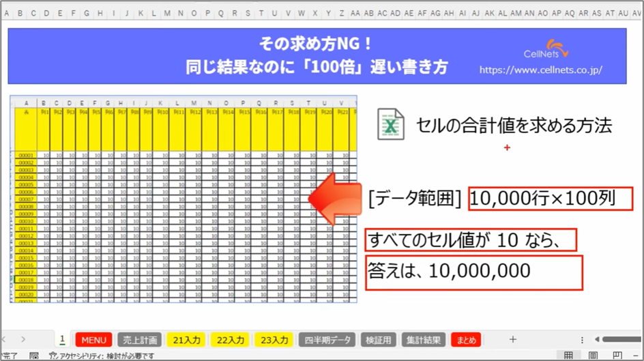Open the red MENU sheet tab
Image resolution: width=644 pixels, height=361 pixels.
[94, 340]
